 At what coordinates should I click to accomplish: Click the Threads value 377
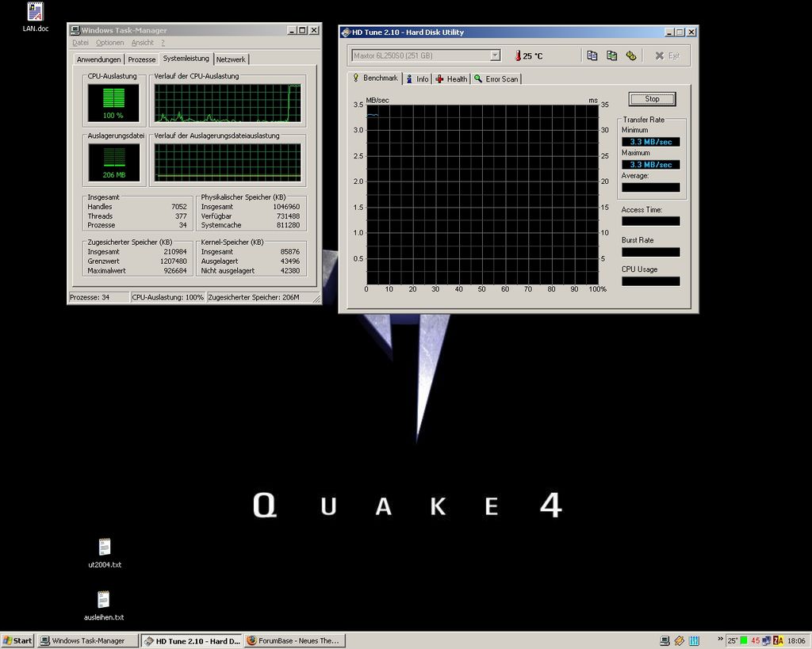pos(180,216)
